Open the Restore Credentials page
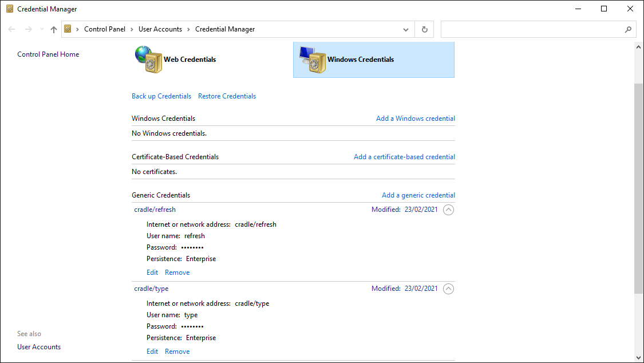 [x=227, y=96]
